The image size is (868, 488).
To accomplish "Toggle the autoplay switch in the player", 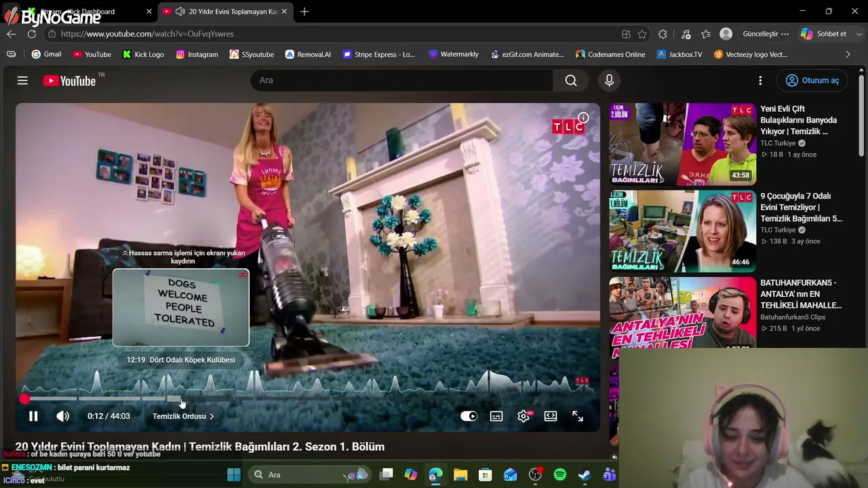I will coord(469,416).
